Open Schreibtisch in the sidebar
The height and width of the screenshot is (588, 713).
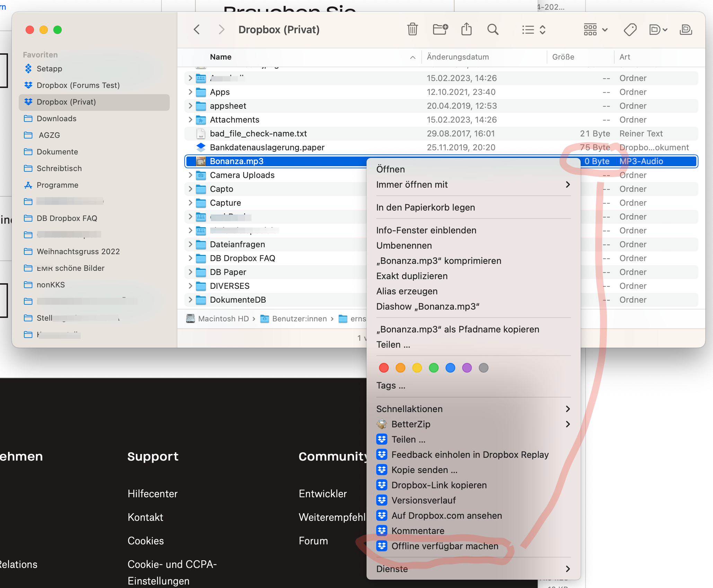94,168
